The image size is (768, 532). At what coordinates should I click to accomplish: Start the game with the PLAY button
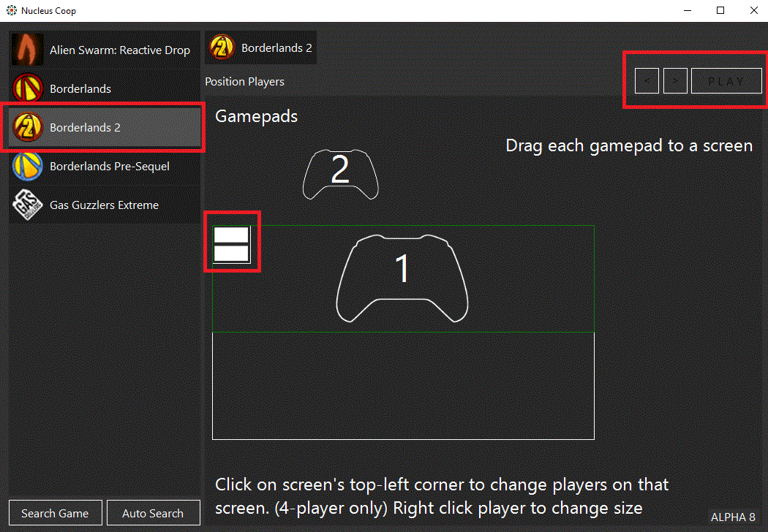coord(726,81)
